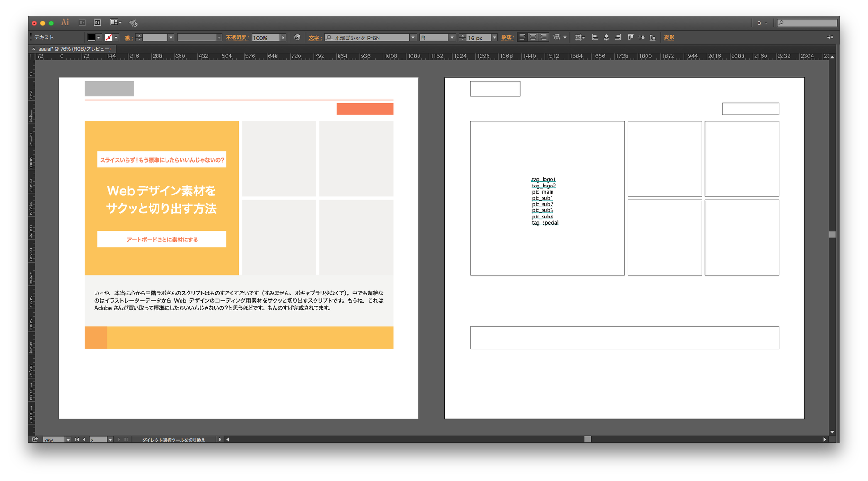Click Horizontal Align Center icon
Viewport: 868px width, 481px height.
pos(606,37)
